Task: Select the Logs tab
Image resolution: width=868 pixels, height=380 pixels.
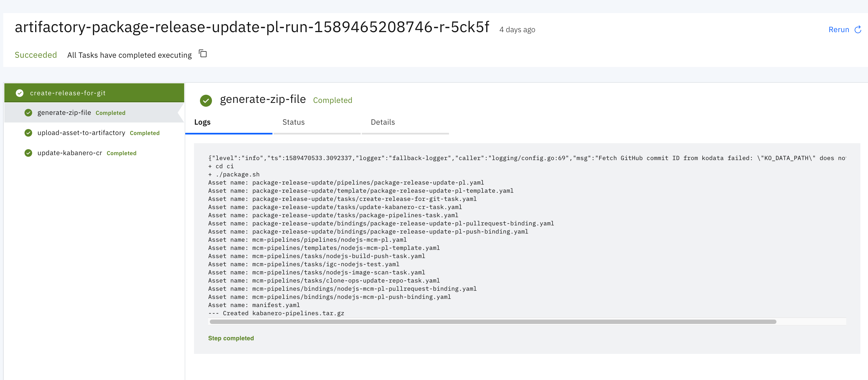Action: [x=202, y=122]
